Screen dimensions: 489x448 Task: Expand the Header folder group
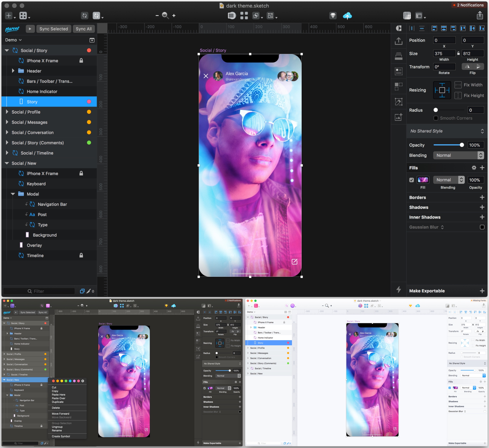pos(13,71)
